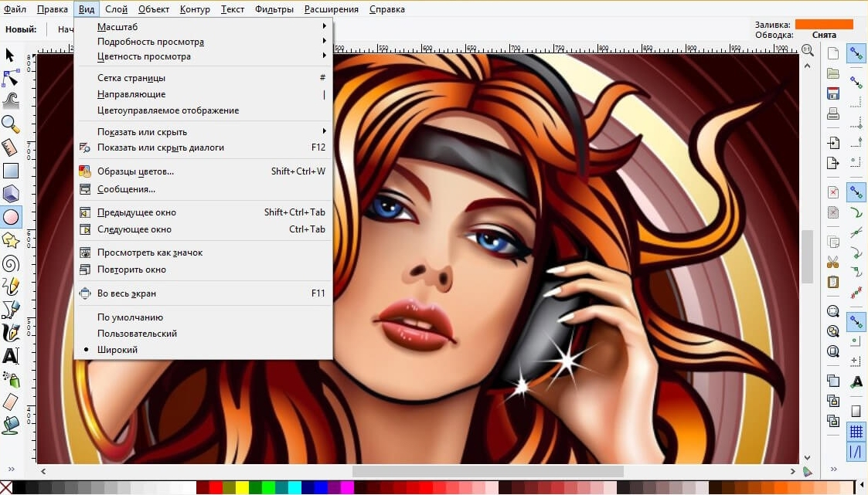Expand Показать или скрыть submenu

click(203, 131)
